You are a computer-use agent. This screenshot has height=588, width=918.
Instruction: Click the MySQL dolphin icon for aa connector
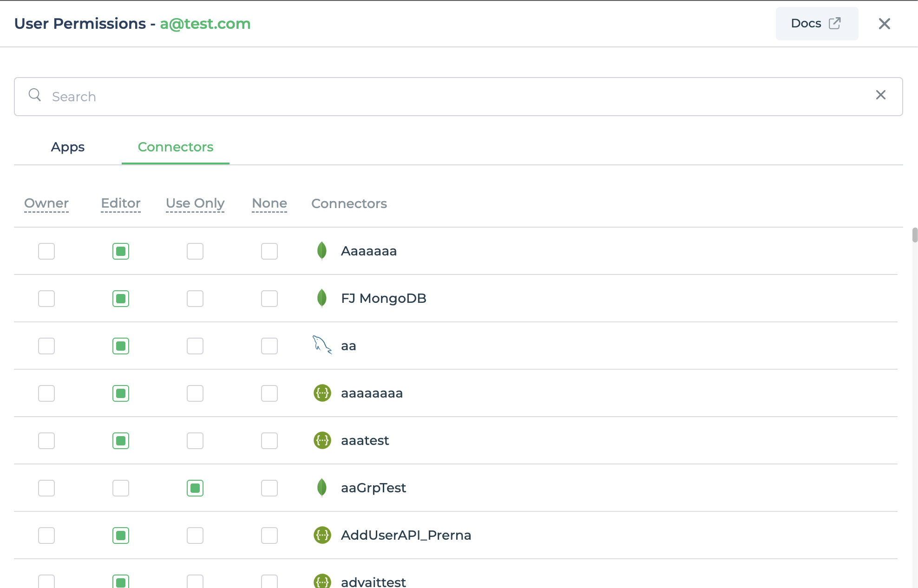click(x=322, y=345)
